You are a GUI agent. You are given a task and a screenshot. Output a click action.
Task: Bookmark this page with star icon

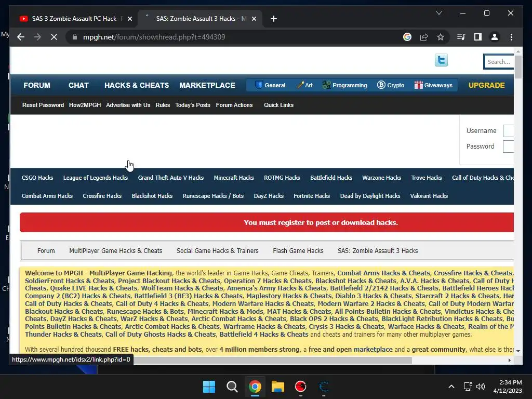pyautogui.click(x=441, y=37)
